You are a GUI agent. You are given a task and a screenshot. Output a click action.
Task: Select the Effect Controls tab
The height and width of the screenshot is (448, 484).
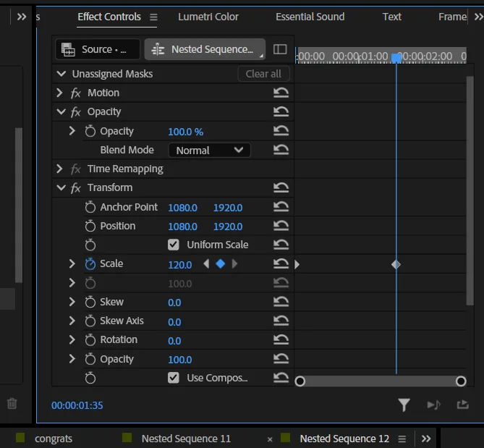[x=109, y=17]
